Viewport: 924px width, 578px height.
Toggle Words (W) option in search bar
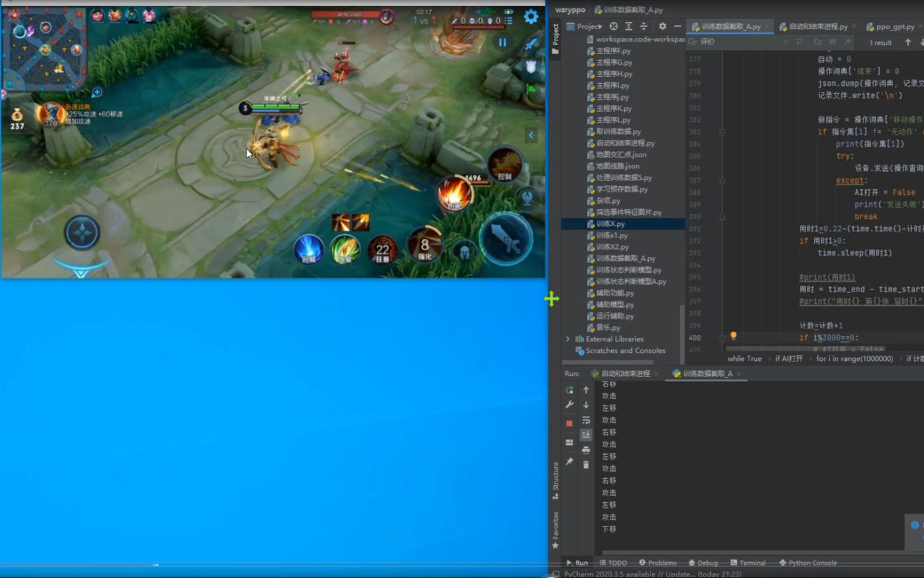[x=833, y=42]
